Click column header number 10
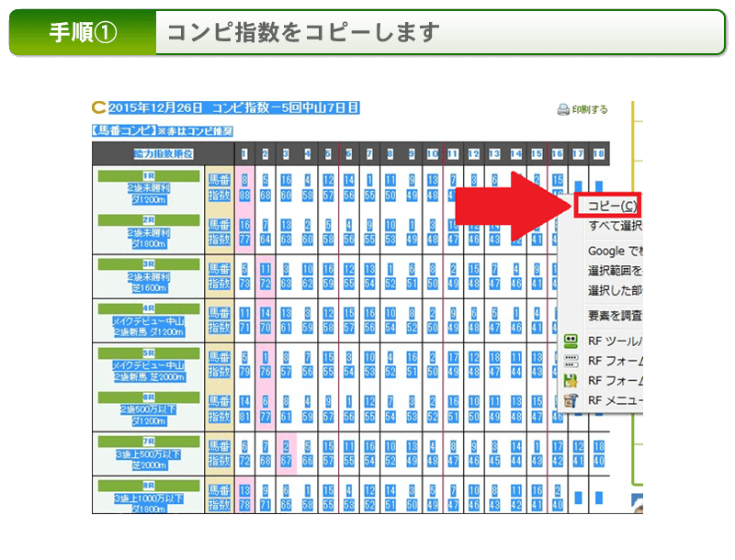This screenshot has width=735, height=560. [432, 153]
